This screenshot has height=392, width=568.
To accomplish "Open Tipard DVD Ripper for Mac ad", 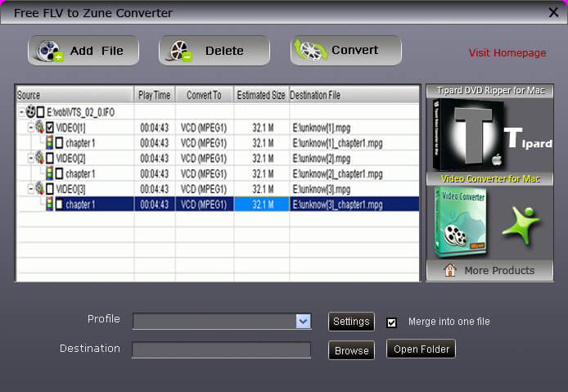I will pos(489,130).
